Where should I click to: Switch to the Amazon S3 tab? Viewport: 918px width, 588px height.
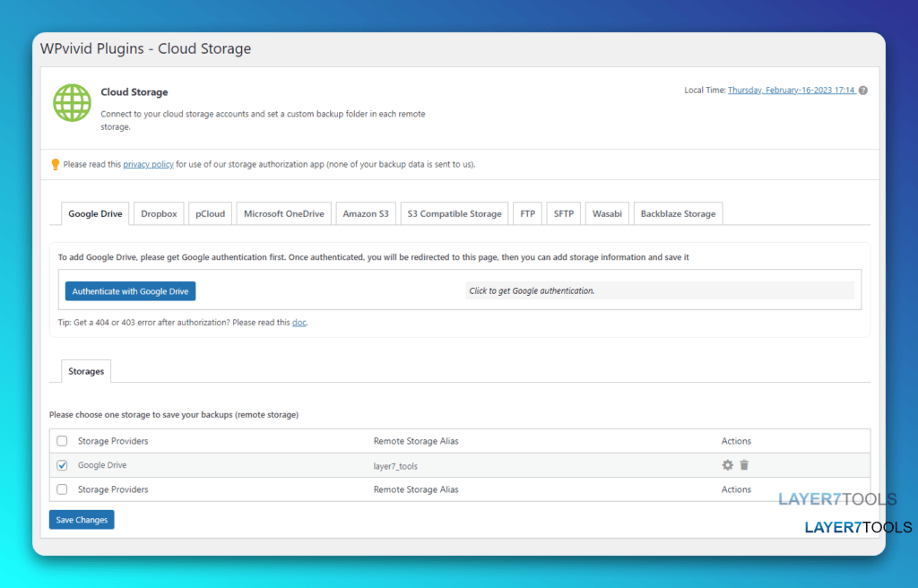coord(366,213)
